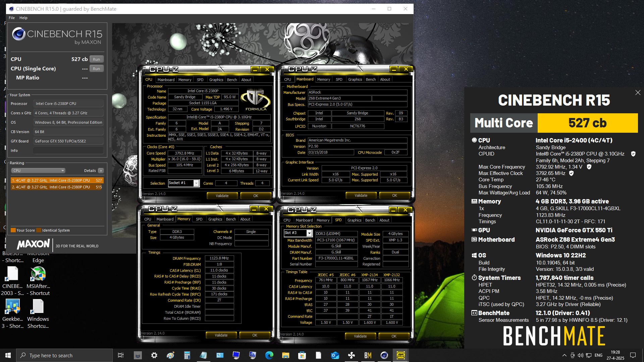Minimize the top-left CPU-Z CPU window
Image resolution: width=644 pixels, height=362 pixels.
point(255,69)
